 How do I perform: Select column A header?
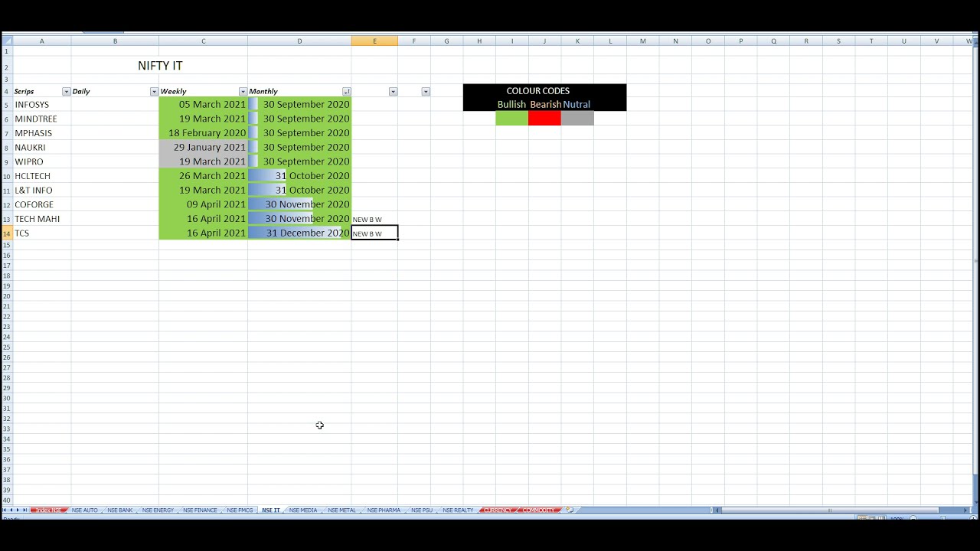[x=42, y=41]
